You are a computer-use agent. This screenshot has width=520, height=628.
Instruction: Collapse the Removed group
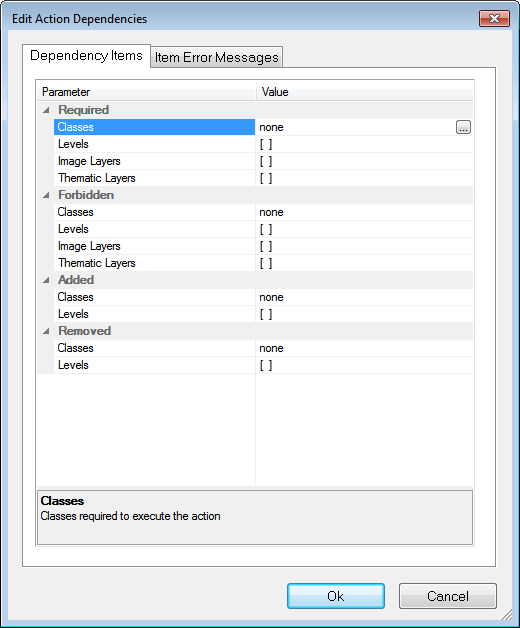point(46,331)
